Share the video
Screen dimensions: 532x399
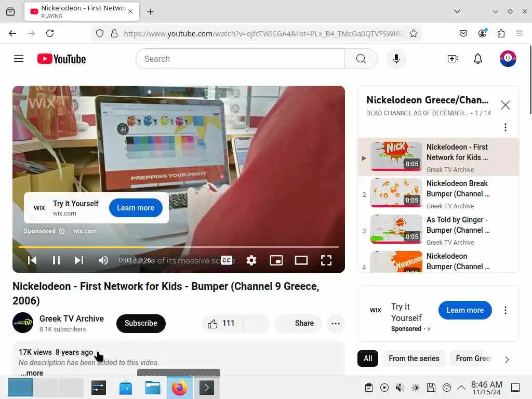tap(299, 323)
